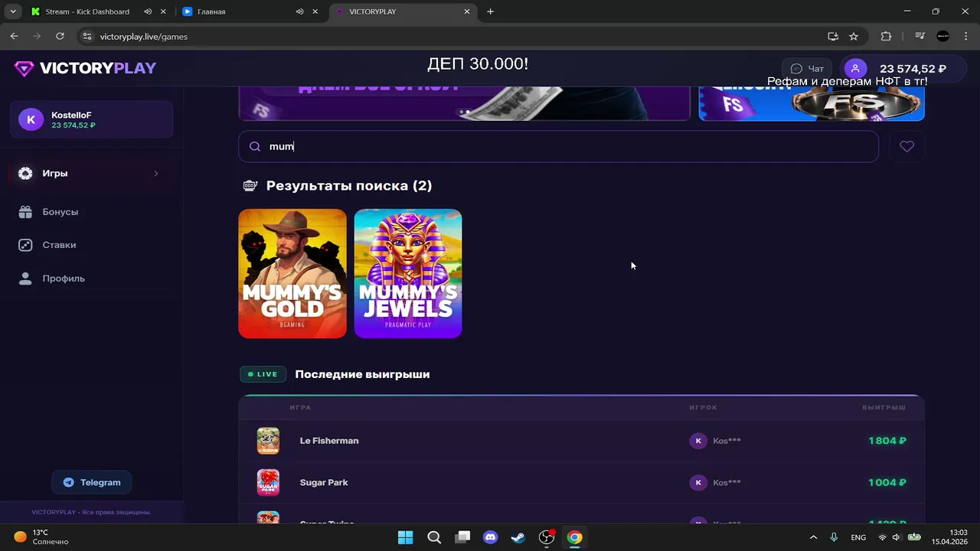Launch the Mummy's Gold game
This screenshot has height=551, width=980.
point(292,273)
